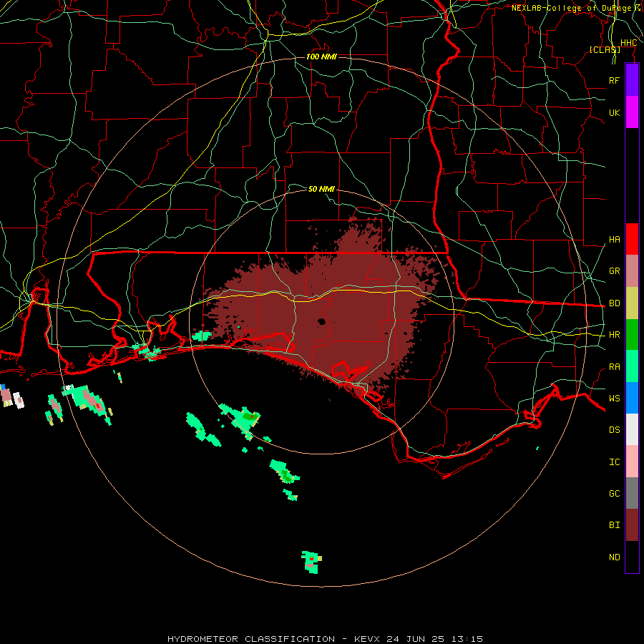Click the southernmost green rain cell near outer ring
Viewport: 644px width, 644px height.
click(x=311, y=562)
